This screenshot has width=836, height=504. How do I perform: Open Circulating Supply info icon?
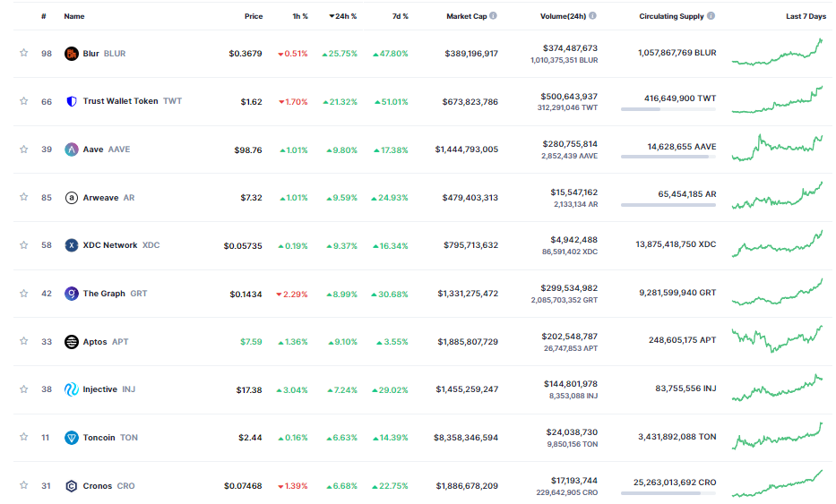pos(711,16)
